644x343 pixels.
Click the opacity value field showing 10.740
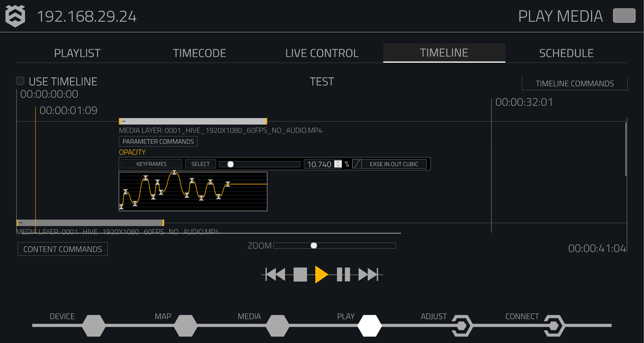click(x=319, y=164)
